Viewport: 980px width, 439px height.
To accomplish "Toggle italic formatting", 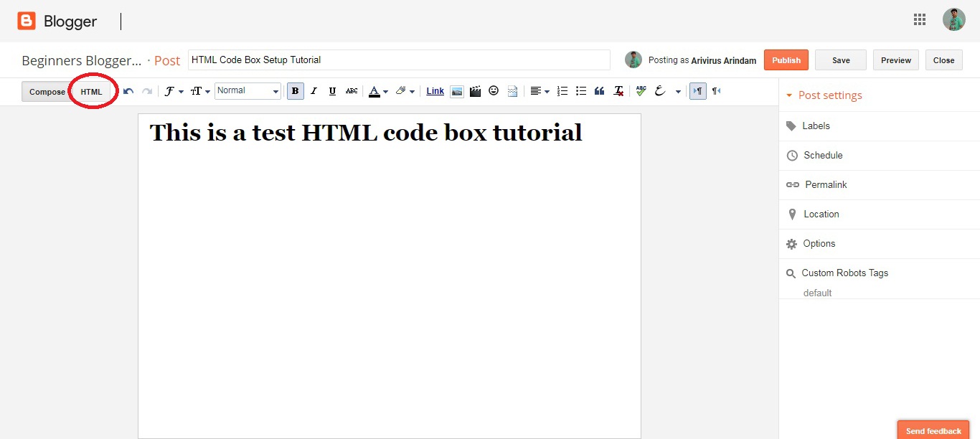I will point(314,91).
